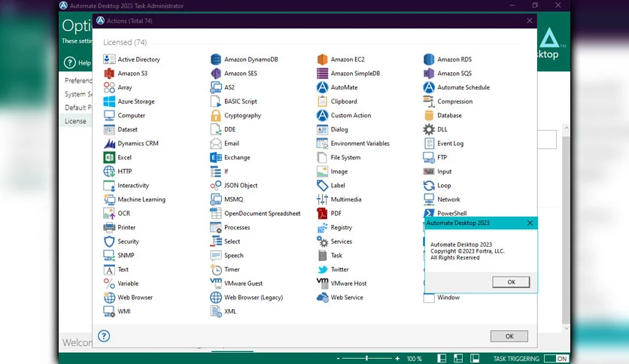Click the Database cylinder icon
629x364 pixels.
tap(429, 116)
